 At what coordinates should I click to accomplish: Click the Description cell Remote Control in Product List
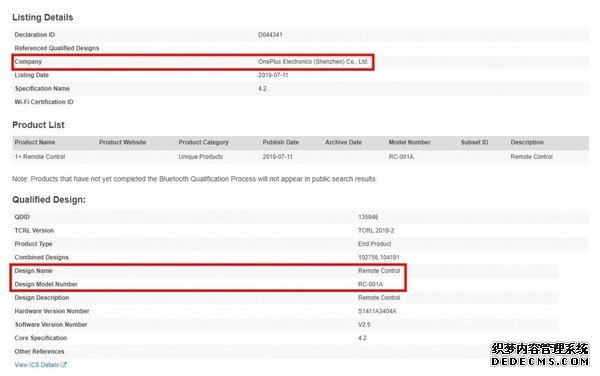[532, 157]
